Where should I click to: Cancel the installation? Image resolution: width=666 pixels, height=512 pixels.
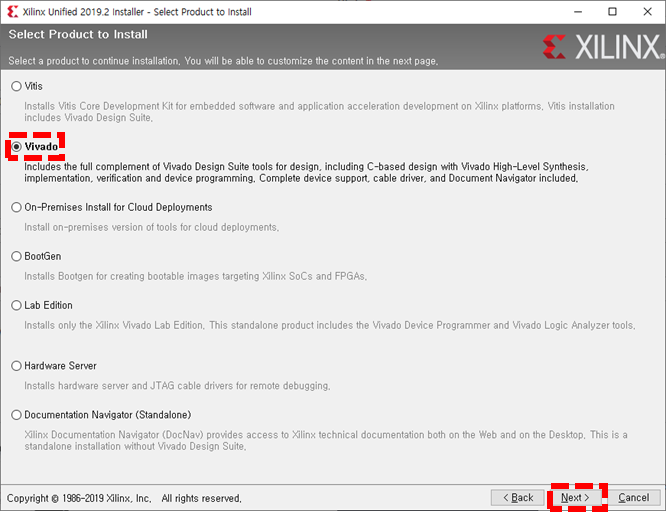point(633,498)
